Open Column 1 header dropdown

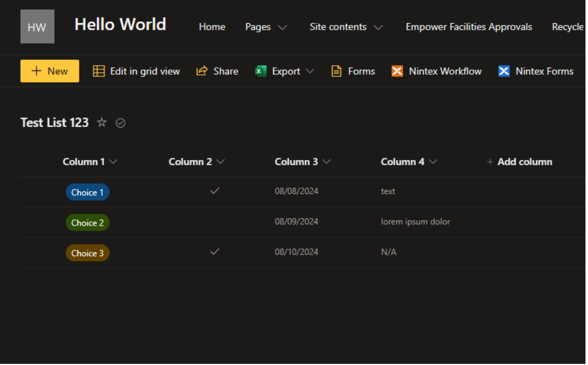pyautogui.click(x=113, y=161)
